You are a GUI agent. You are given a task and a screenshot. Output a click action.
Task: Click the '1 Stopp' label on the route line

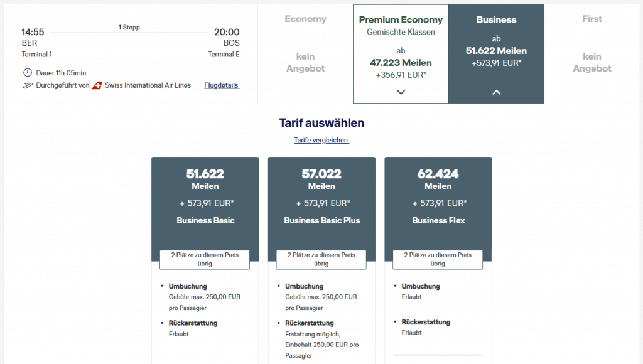point(129,28)
